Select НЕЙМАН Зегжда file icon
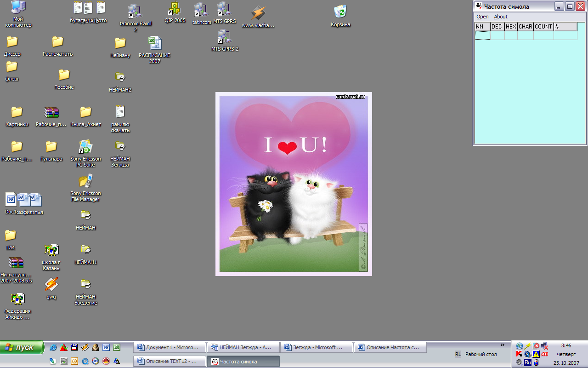Image resolution: width=588 pixels, height=368 pixels. click(120, 153)
